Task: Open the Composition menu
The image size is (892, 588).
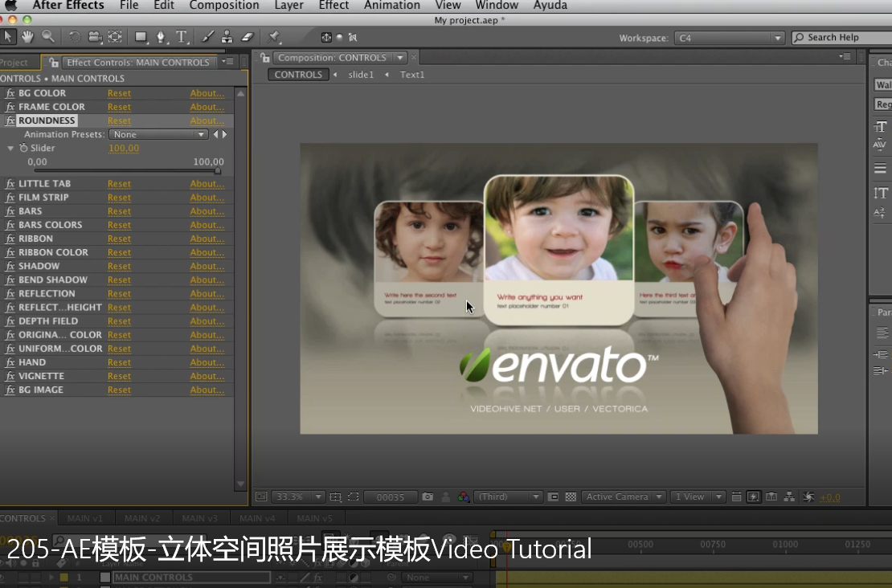Action: pos(224,6)
